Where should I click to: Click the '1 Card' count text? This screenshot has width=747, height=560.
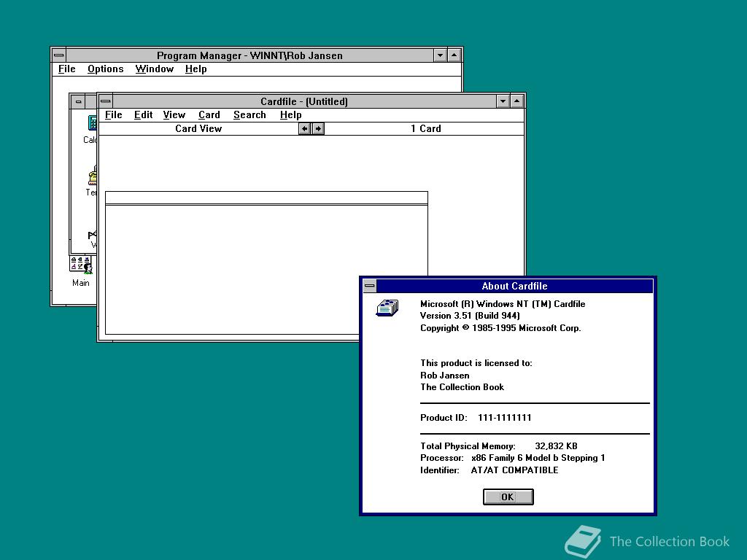pyautogui.click(x=426, y=128)
